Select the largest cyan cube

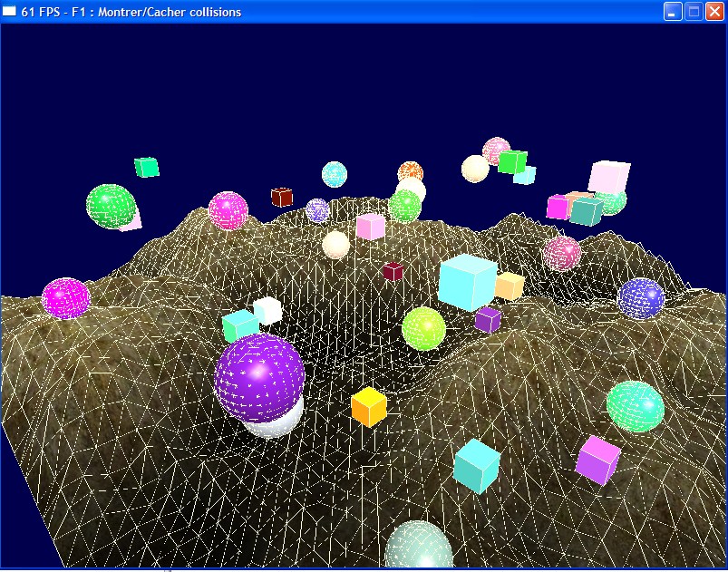click(x=467, y=281)
